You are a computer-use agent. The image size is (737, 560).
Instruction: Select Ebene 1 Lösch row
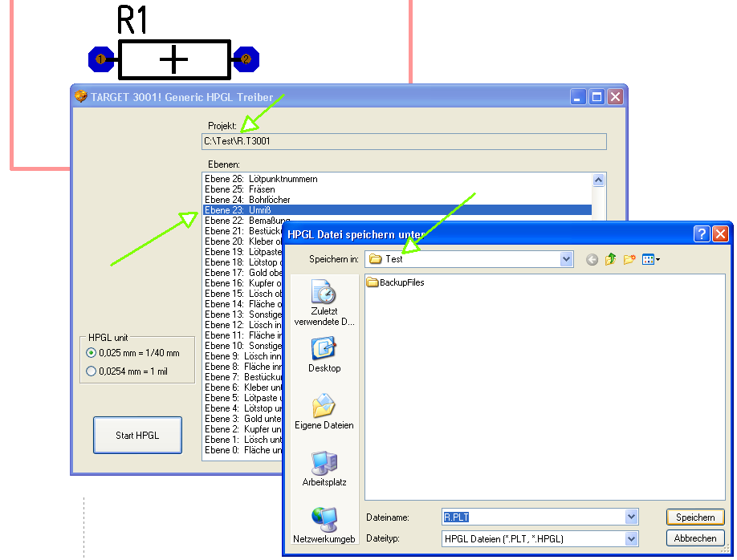(x=242, y=440)
